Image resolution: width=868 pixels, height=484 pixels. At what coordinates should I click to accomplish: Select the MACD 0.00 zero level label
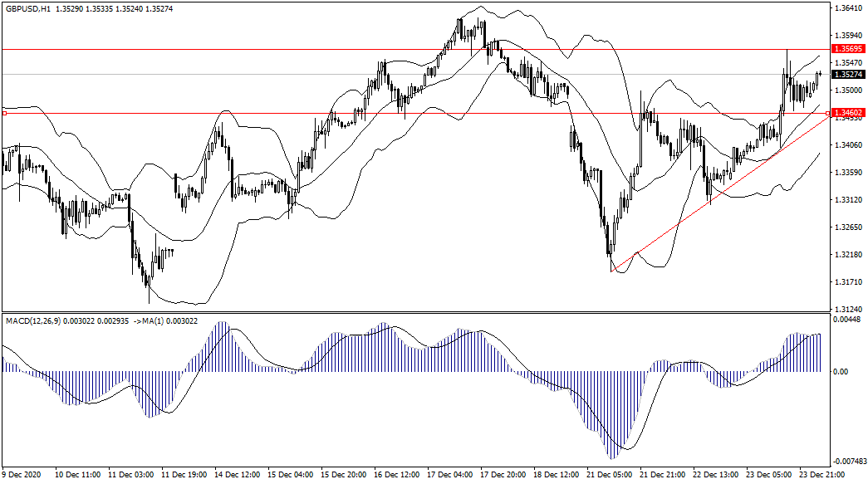pos(840,372)
